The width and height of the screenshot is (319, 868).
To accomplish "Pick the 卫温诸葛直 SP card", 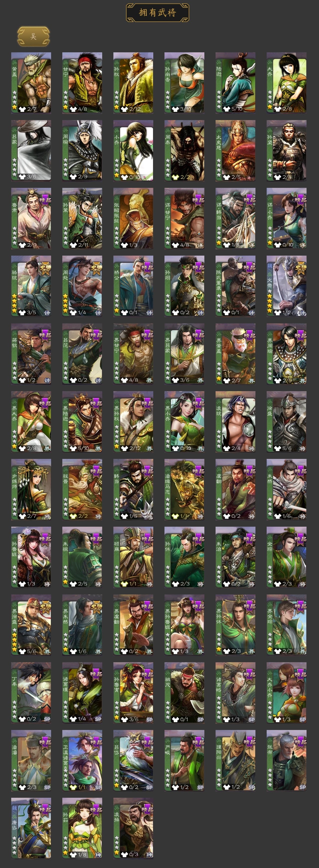I will click(82, 761).
